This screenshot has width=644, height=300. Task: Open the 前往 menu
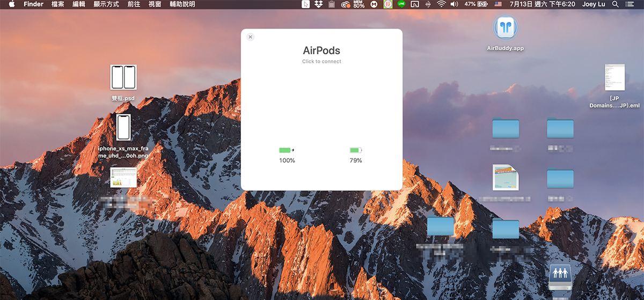(x=134, y=4)
